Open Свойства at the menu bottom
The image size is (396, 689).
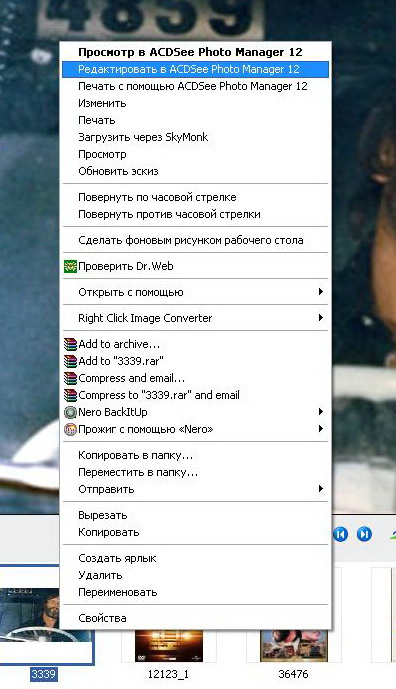tap(196, 618)
